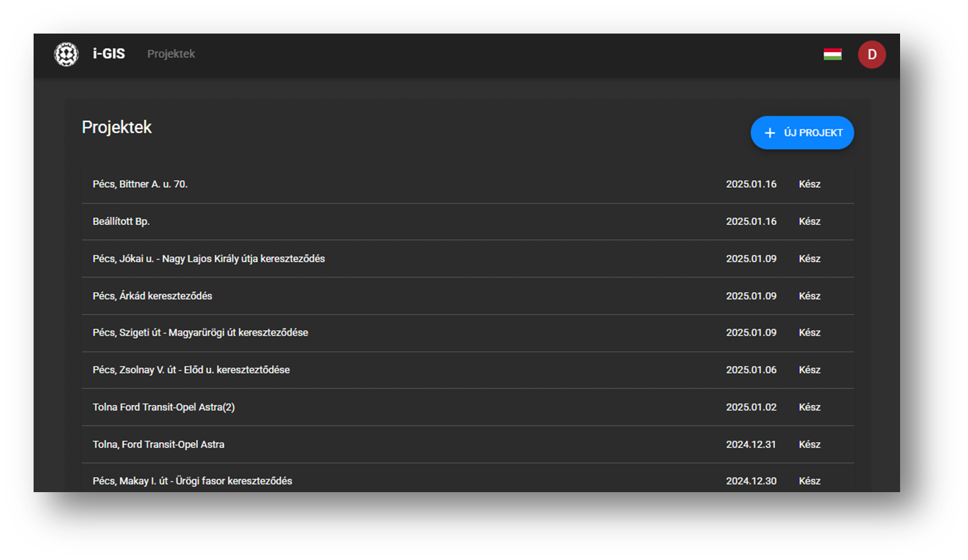
Task: Open the red D user avatar menu
Action: 871,54
